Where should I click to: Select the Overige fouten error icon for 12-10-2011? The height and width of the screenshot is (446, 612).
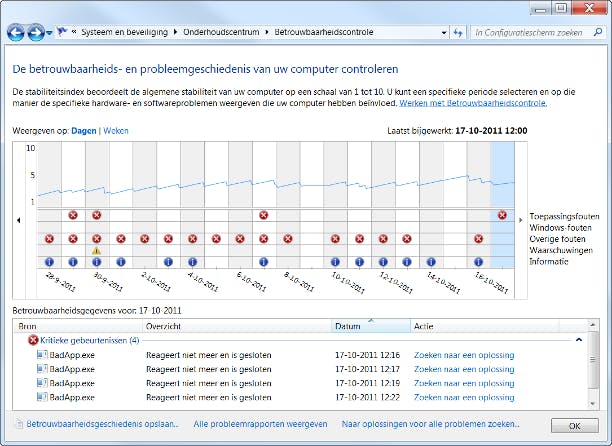383,239
